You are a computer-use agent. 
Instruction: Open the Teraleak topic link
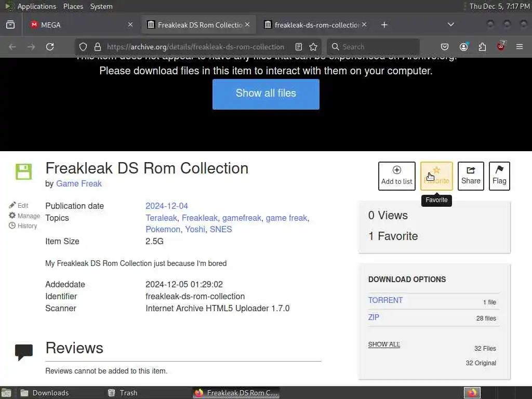pos(161,218)
